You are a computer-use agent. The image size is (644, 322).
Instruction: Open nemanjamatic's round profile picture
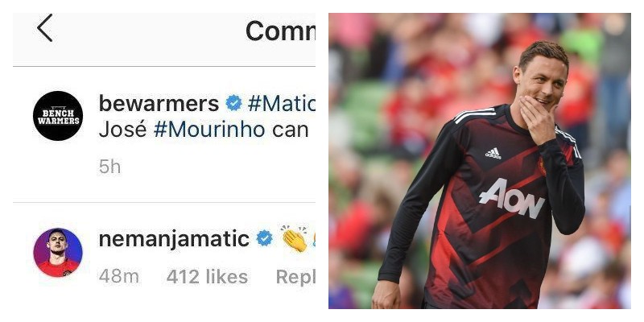tap(58, 253)
